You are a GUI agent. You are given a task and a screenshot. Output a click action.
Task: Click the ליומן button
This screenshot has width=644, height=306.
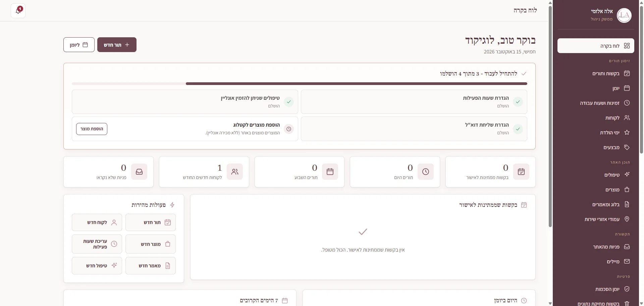[79, 45]
